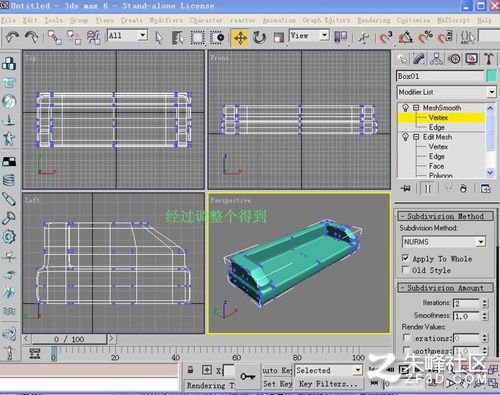Click the Pin Stack icon
Viewport: 500px width, 395px height.
point(406,188)
